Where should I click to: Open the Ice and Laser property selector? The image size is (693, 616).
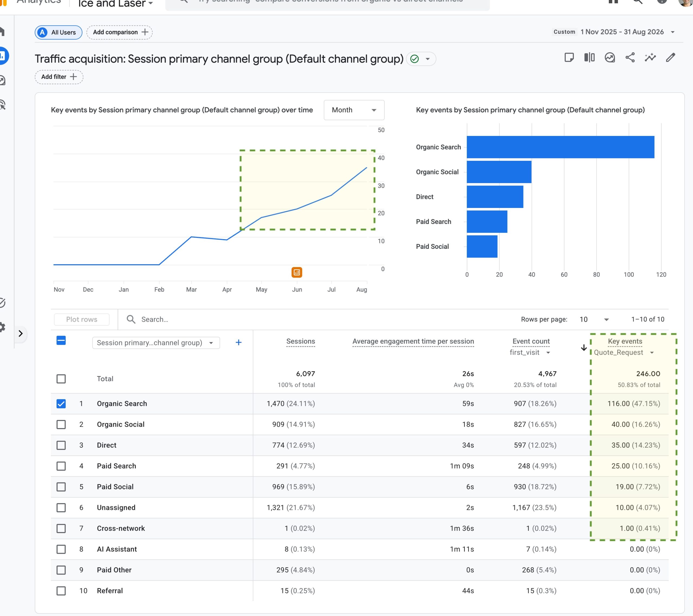pos(116,4)
